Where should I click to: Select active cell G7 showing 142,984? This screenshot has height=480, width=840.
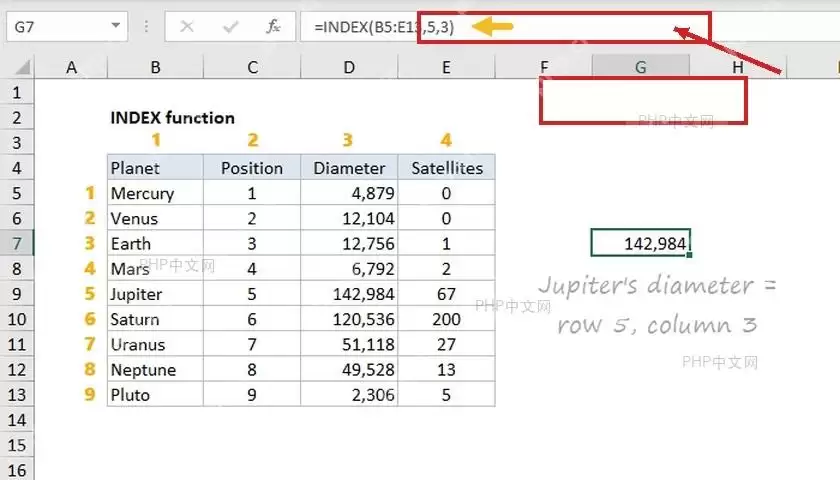click(641, 243)
